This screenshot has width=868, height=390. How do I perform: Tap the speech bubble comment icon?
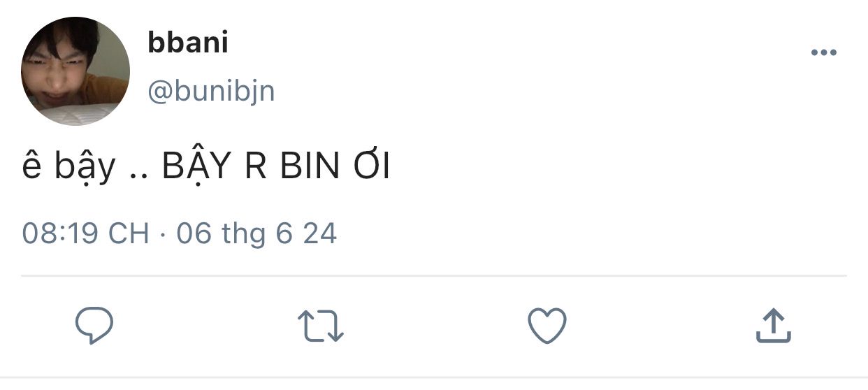coord(94,326)
